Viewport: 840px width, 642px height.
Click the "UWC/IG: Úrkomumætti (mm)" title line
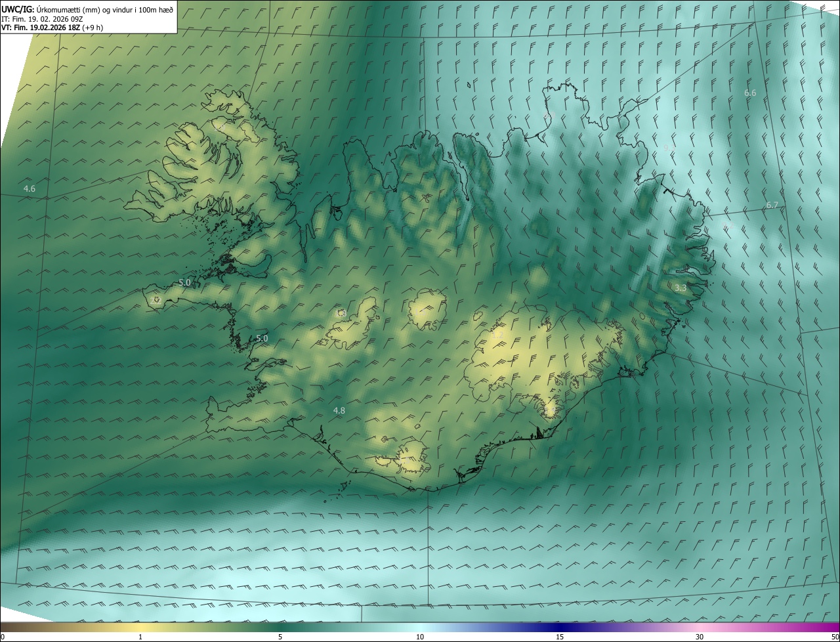(87, 10)
